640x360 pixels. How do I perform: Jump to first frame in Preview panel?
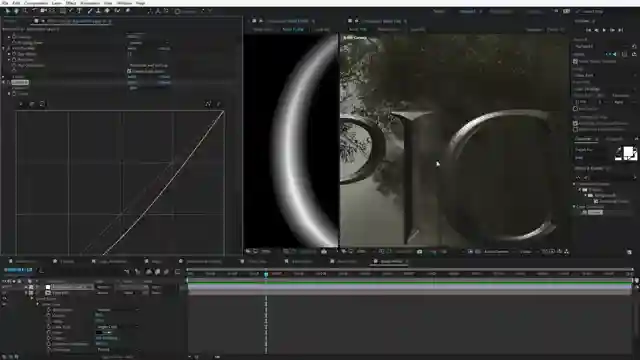tap(589, 30)
